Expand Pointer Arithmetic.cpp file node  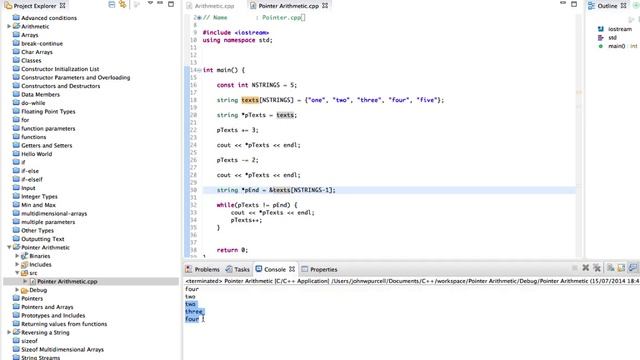(x=25, y=281)
